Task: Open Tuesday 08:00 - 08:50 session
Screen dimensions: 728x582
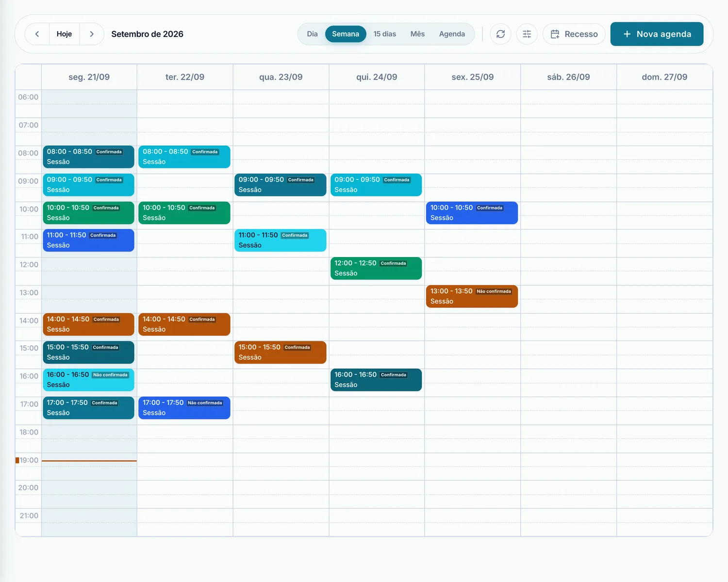Action: point(184,157)
